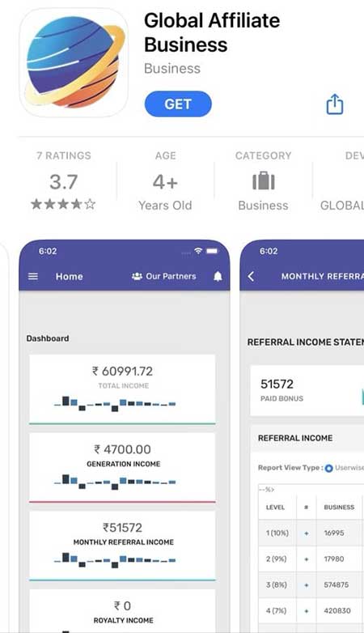Tap the Business category briefcase icon
This screenshot has height=633, width=364.
pyautogui.click(x=264, y=181)
